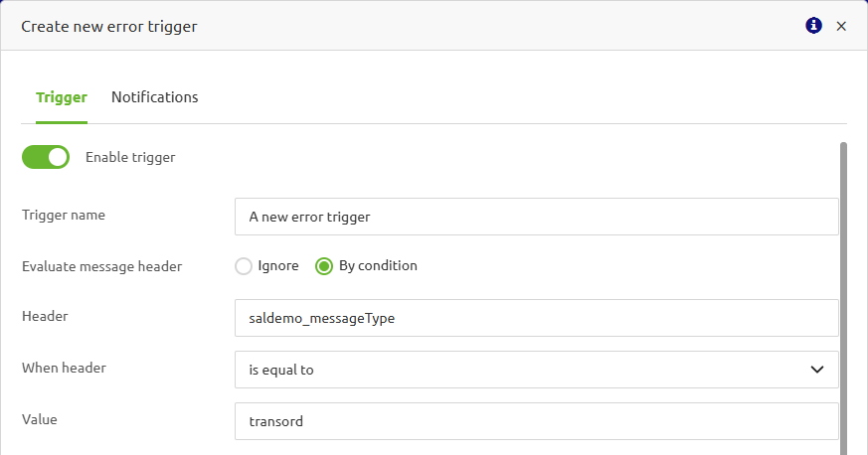The image size is (868, 455).
Task: Click the 'Enable trigger' label text
Action: click(x=130, y=157)
